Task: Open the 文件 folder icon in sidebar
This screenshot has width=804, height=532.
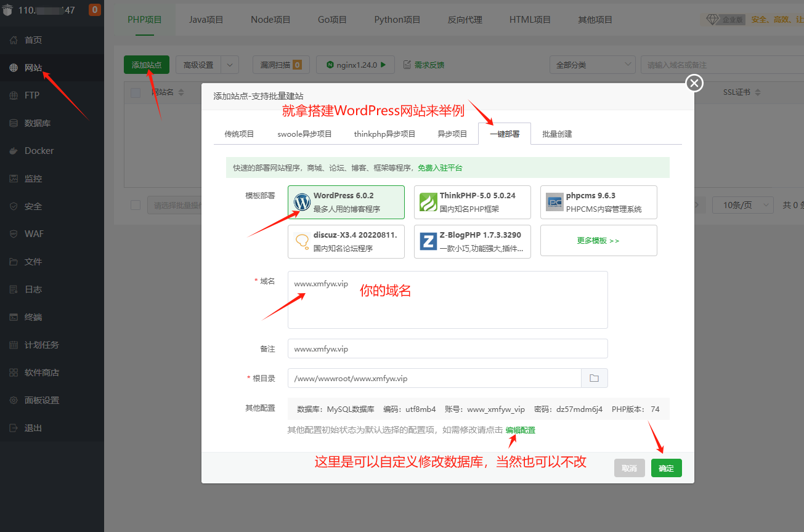Action: [x=14, y=262]
